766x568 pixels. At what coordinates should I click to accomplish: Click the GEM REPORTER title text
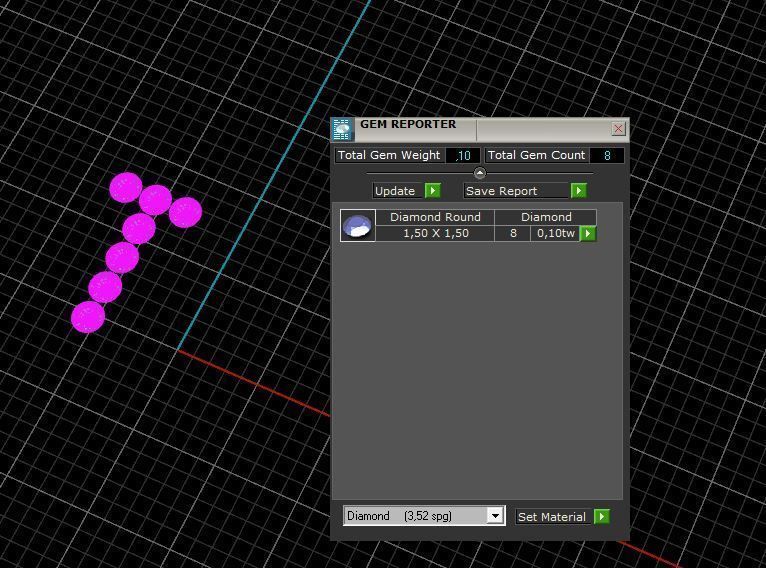408,124
